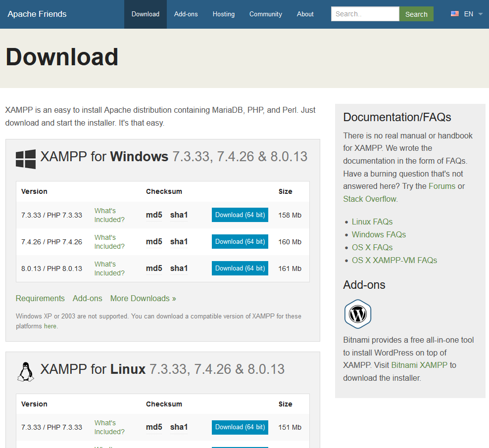Open the Stack Overflow link
Image resolution: width=489 pixels, height=448 pixels.
click(370, 199)
